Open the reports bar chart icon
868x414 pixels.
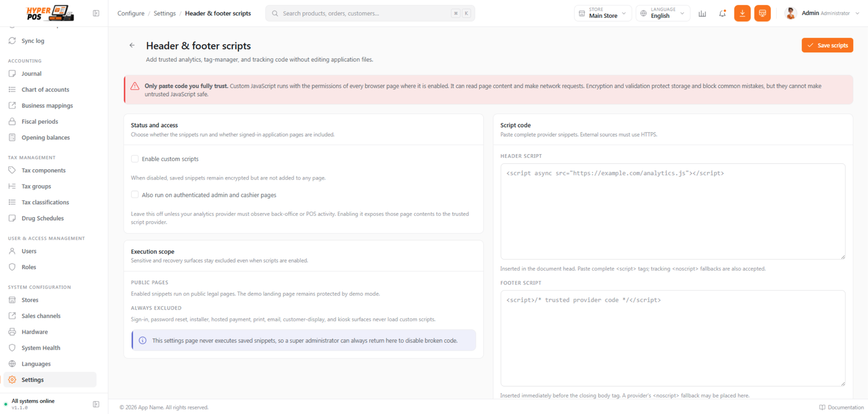(702, 13)
